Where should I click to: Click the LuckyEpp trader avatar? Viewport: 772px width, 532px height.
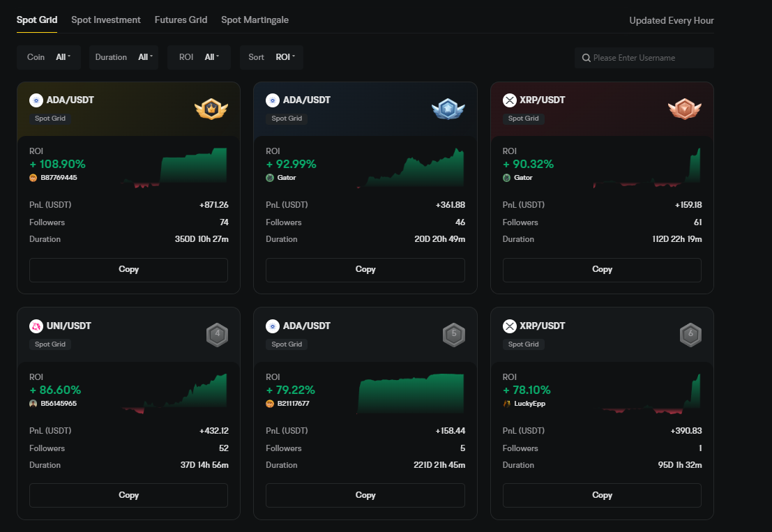506,404
